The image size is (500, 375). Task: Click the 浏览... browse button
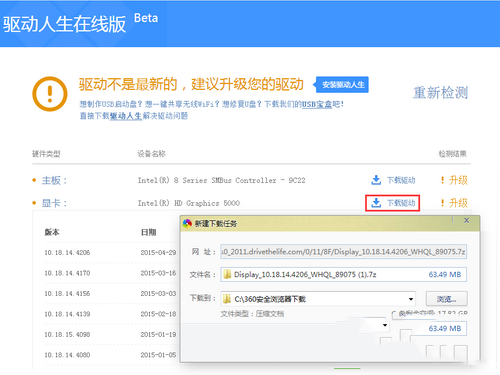[x=447, y=299]
